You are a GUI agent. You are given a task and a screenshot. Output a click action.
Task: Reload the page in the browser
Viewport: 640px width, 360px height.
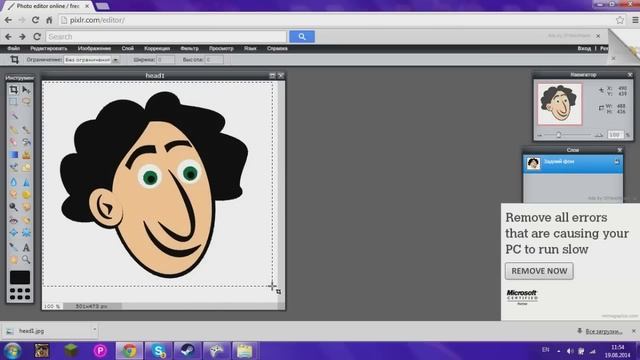[36, 20]
